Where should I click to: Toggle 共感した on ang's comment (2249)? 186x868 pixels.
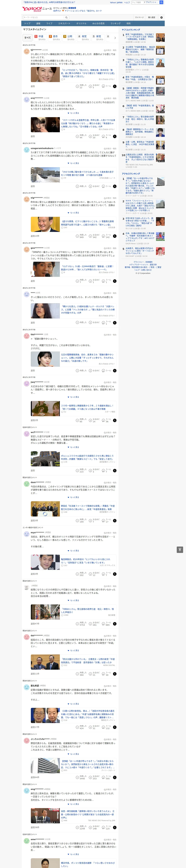[81, 827]
